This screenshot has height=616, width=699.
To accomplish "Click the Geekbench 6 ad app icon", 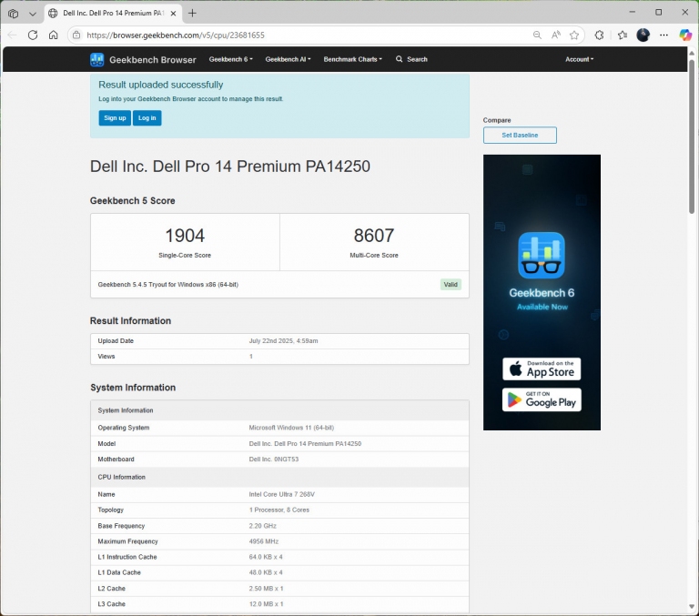I will click(x=542, y=256).
